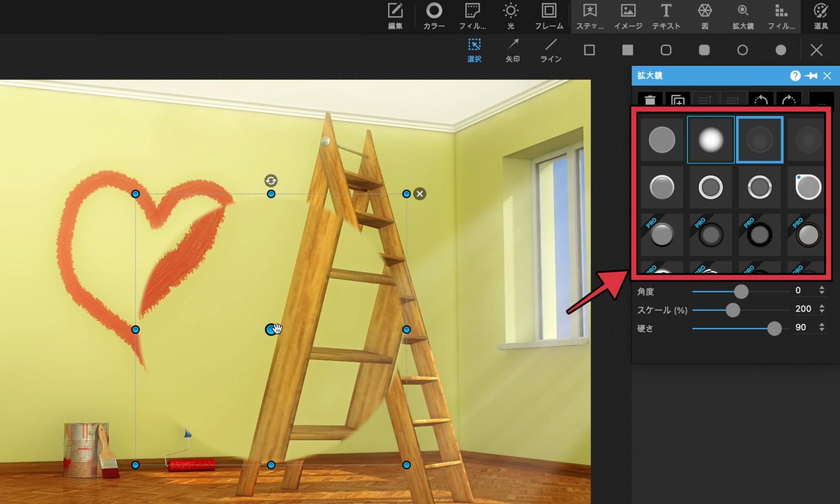Choose the soft white glow magnifier thumbnail

click(710, 140)
